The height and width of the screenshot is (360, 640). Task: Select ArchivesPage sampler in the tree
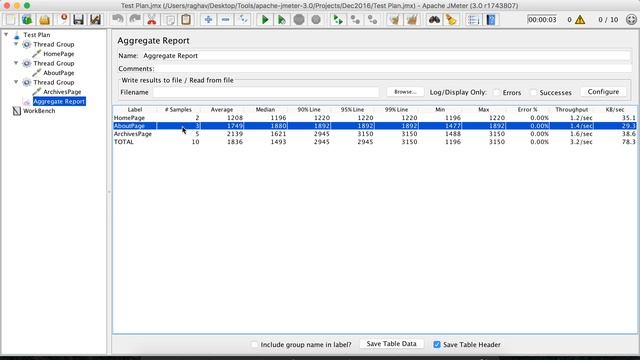point(62,92)
